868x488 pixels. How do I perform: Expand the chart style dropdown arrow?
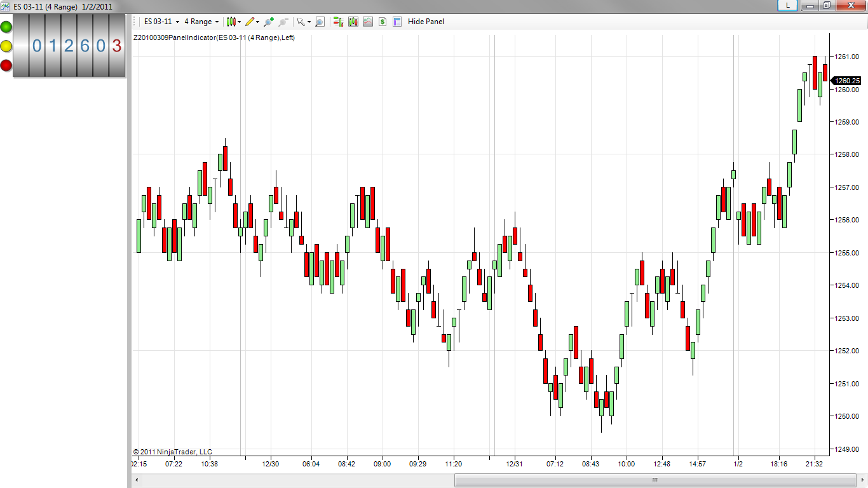tap(240, 22)
